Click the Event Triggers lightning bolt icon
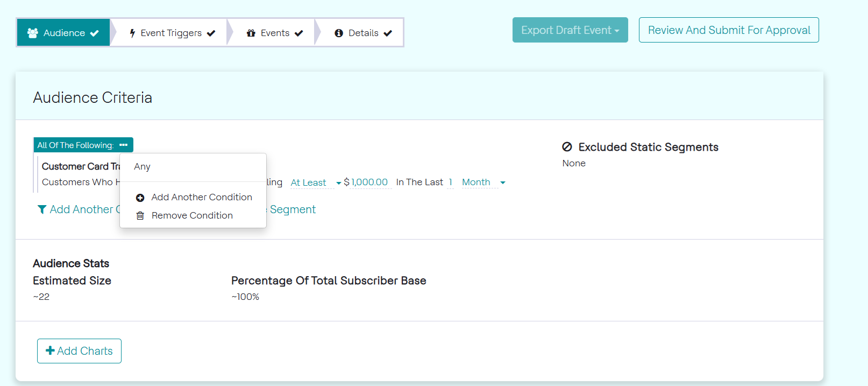This screenshot has height=386, width=868. [x=132, y=33]
